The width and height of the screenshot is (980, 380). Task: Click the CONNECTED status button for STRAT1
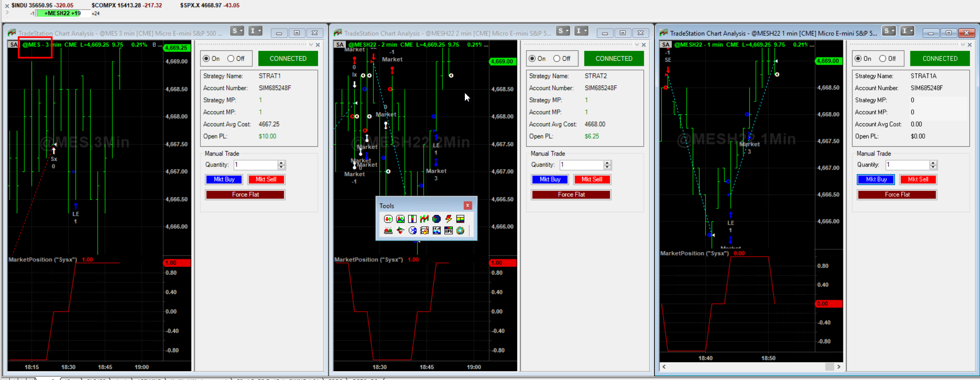pyautogui.click(x=288, y=59)
